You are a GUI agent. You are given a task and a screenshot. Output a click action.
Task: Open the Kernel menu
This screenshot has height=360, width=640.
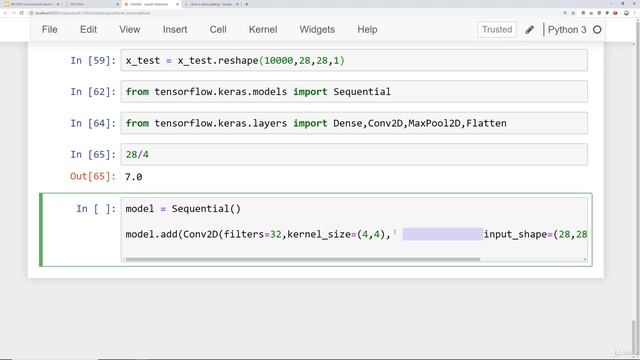263,30
